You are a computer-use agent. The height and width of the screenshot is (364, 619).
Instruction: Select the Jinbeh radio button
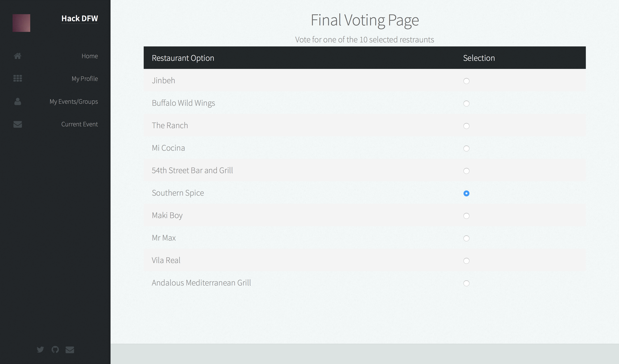tap(466, 81)
